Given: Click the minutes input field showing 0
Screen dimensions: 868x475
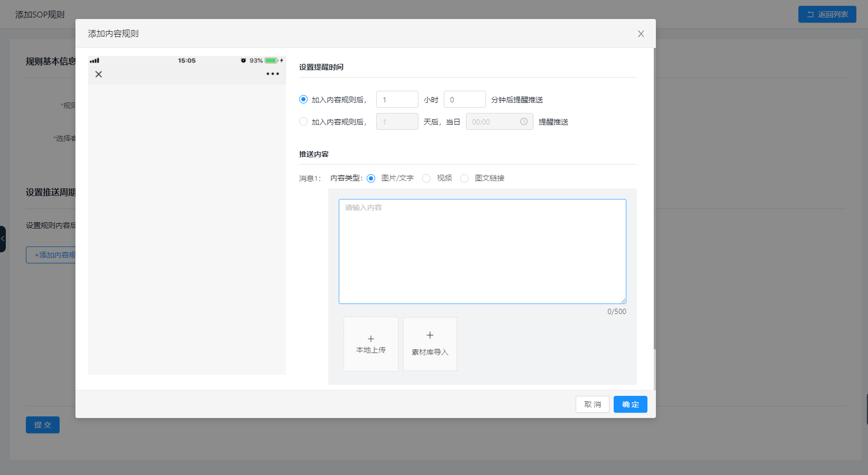Looking at the screenshot, I should [465, 99].
